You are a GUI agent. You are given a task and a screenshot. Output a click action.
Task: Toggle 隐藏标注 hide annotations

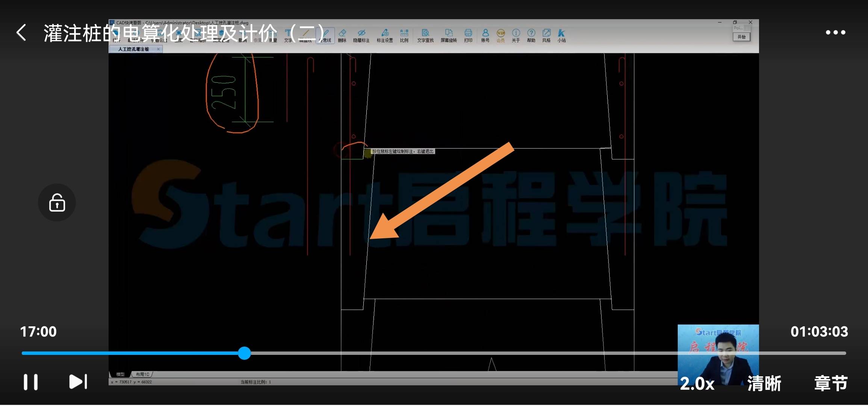tap(361, 36)
